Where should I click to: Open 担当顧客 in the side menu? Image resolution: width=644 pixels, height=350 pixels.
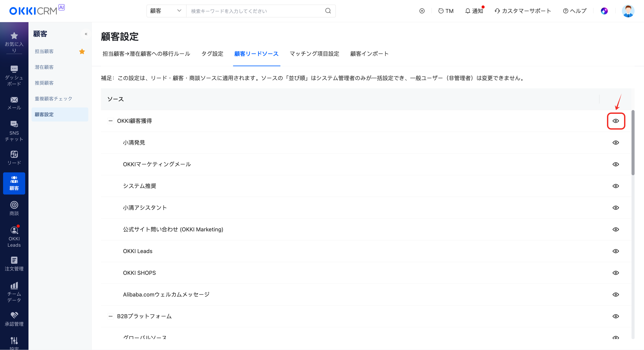coord(44,51)
